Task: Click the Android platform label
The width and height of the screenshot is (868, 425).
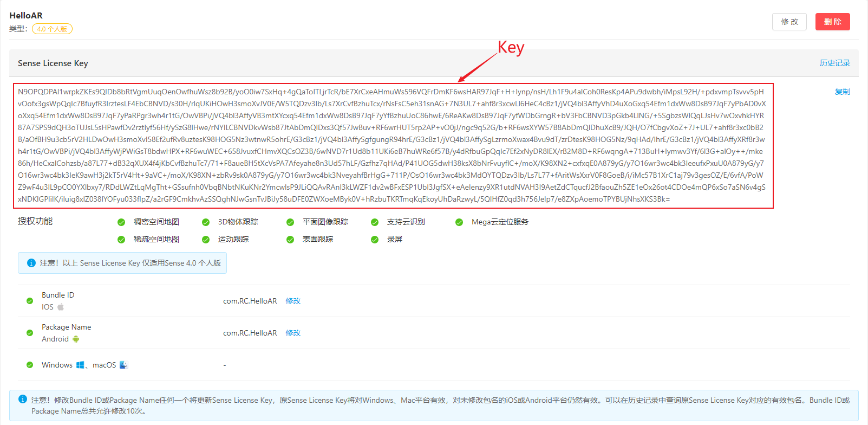Action: [x=55, y=339]
